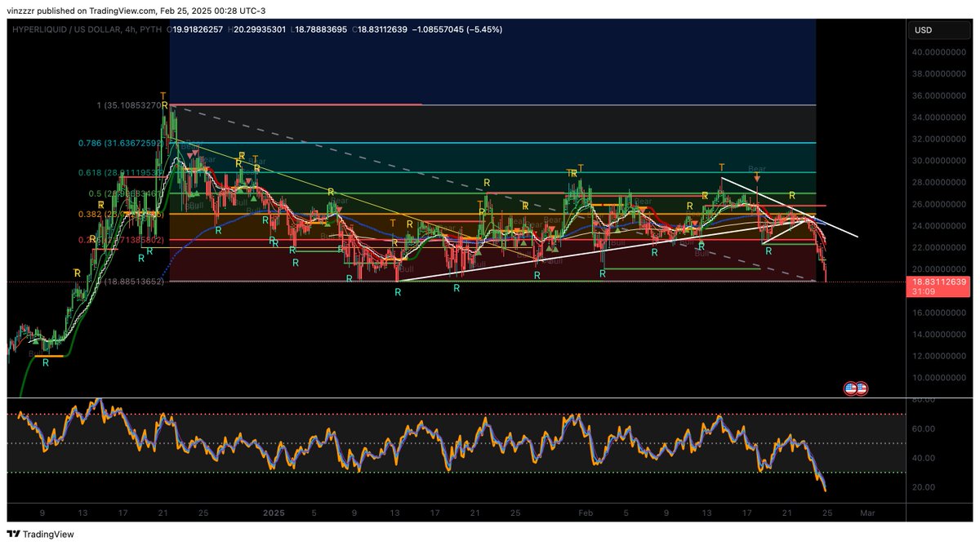Click the right American flag emoji sticker

point(862,387)
